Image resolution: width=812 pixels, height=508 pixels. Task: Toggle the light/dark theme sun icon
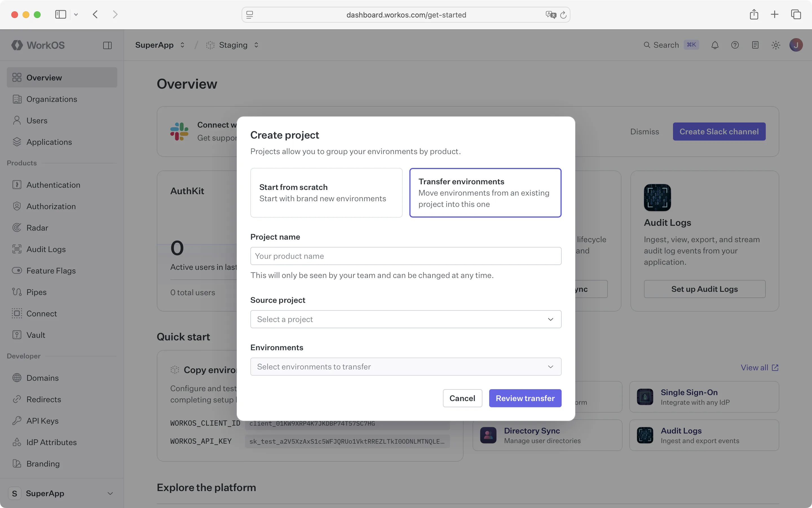tap(775, 45)
